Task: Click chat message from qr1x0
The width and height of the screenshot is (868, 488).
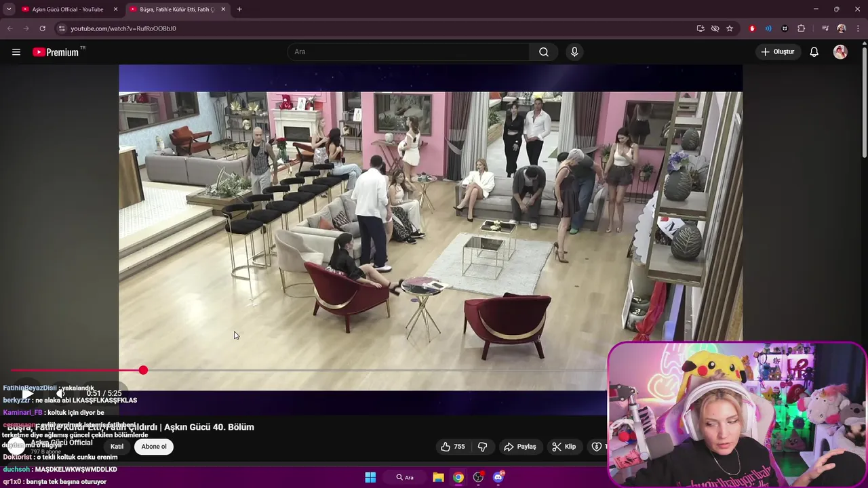Action: [55, 481]
